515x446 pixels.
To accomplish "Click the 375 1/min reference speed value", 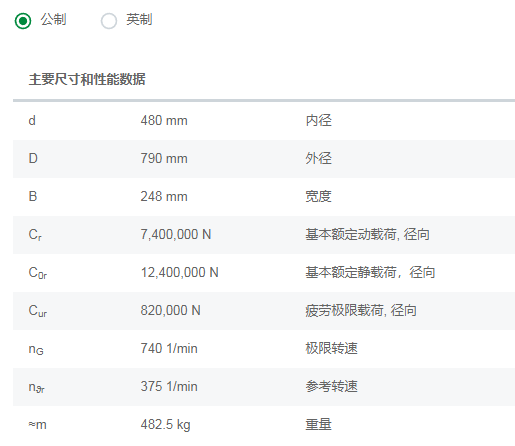I will 169,386.
